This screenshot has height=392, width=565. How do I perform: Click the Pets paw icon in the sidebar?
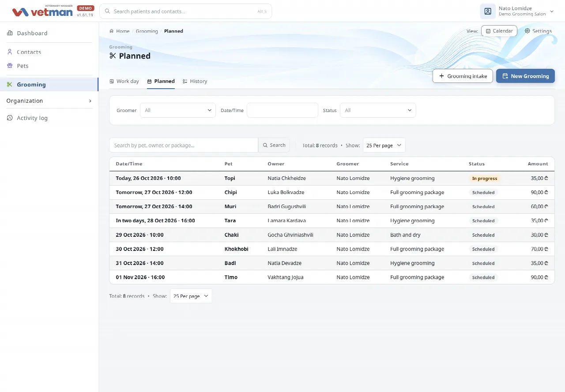[x=10, y=66]
